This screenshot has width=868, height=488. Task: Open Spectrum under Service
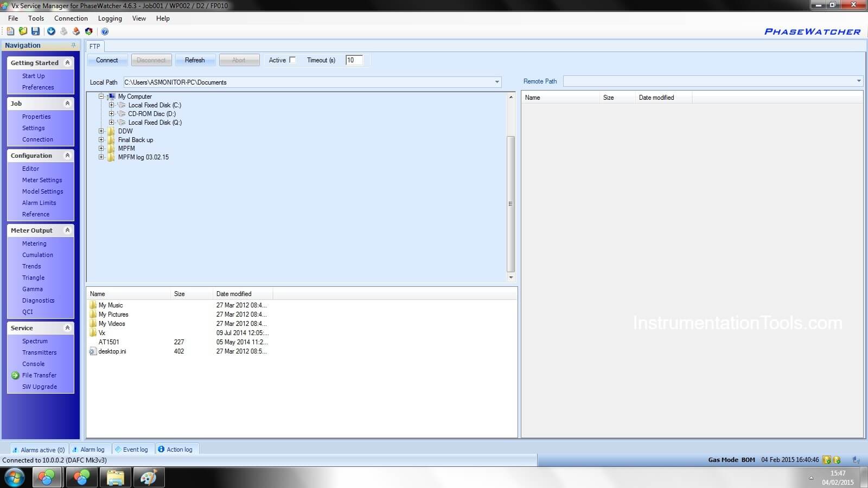coord(35,341)
